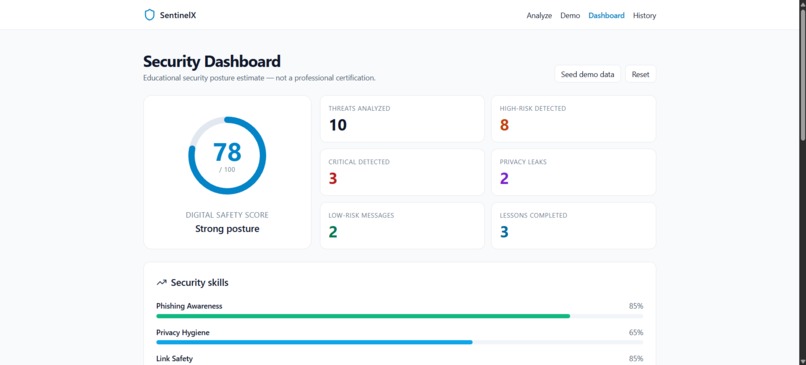The width and height of the screenshot is (806, 365).
Task: Click the Lessons Completed value 3
Action: point(504,232)
